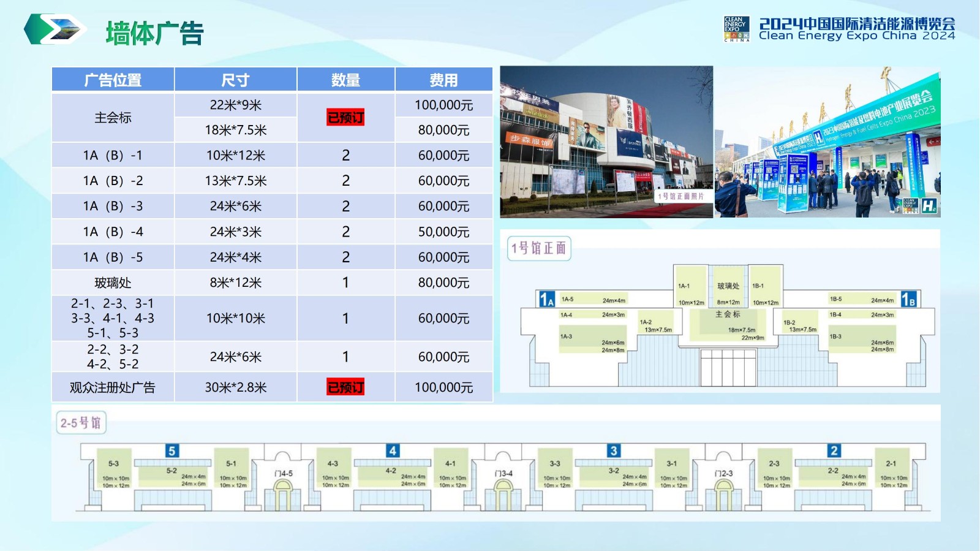Click the Clean Energy Expo China logo badge
The width and height of the screenshot is (980, 551).
[x=737, y=29]
